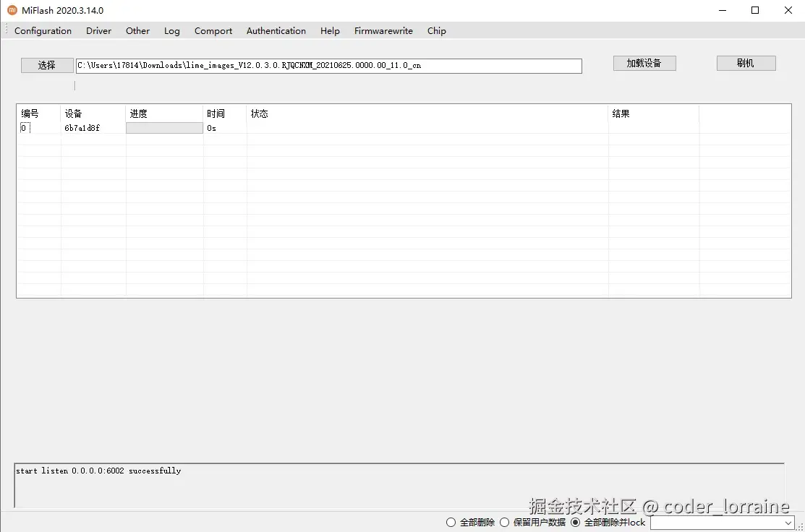Open the Comport menu
Viewport: 805px width, 532px height.
pyautogui.click(x=213, y=30)
